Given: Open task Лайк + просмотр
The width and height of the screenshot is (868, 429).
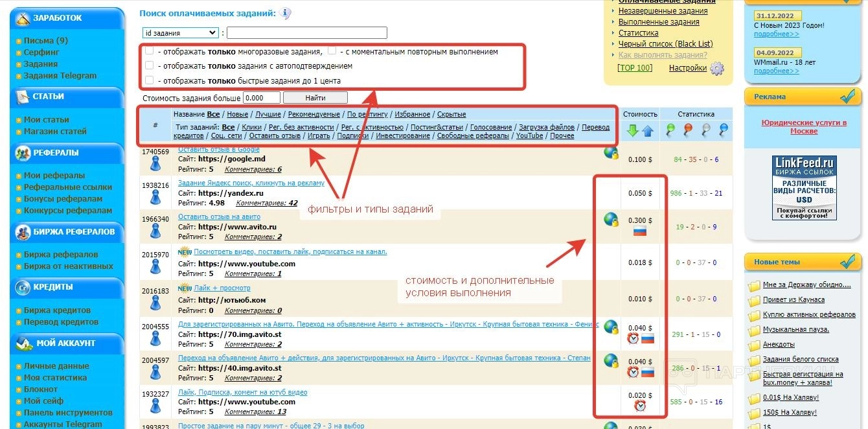Looking at the screenshot, I should [222, 288].
